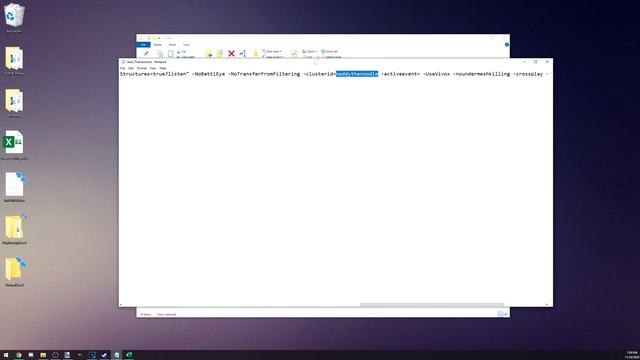Switch to the Home tab in File Explorer
The width and height of the screenshot is (640, 360).
(158, 44)
